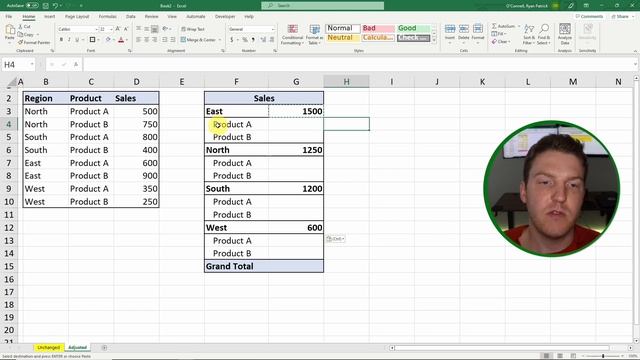Image resolution: width=640 pixels, height=360 pixels.
Task: Click the Copy command
Action: click(27, 34)
